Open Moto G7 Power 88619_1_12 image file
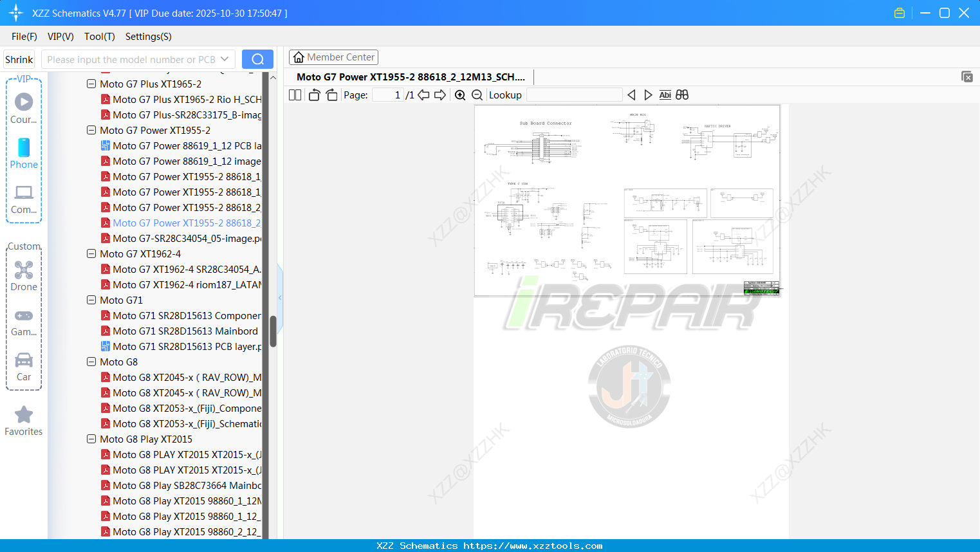This screenshot has height=552, width=980. pos(187,161)
